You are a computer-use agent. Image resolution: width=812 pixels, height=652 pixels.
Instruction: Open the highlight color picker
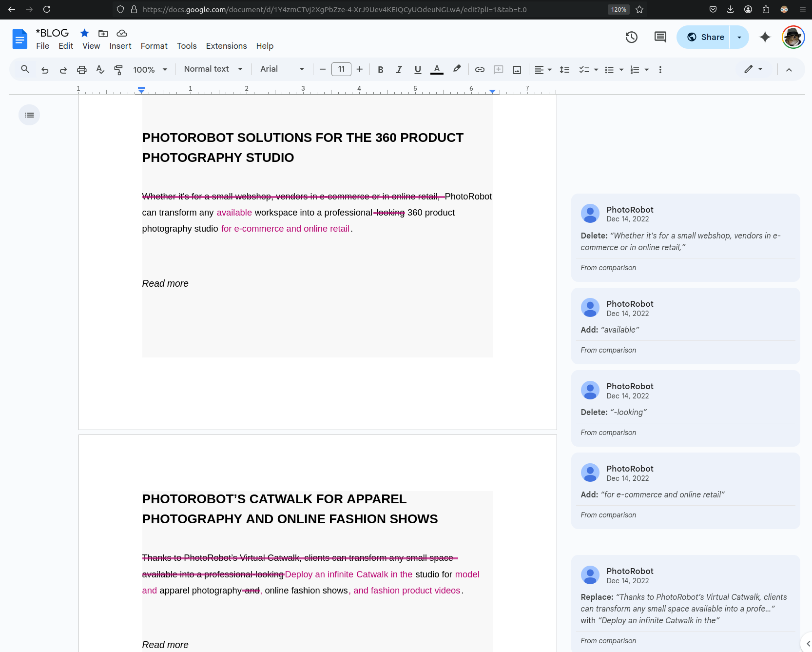point(457,70)
